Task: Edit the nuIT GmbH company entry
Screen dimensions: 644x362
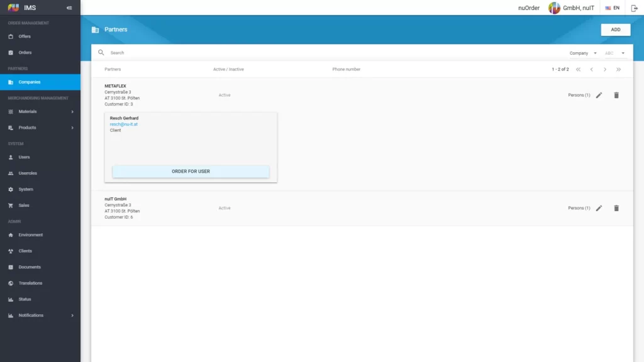Action: 599,208
